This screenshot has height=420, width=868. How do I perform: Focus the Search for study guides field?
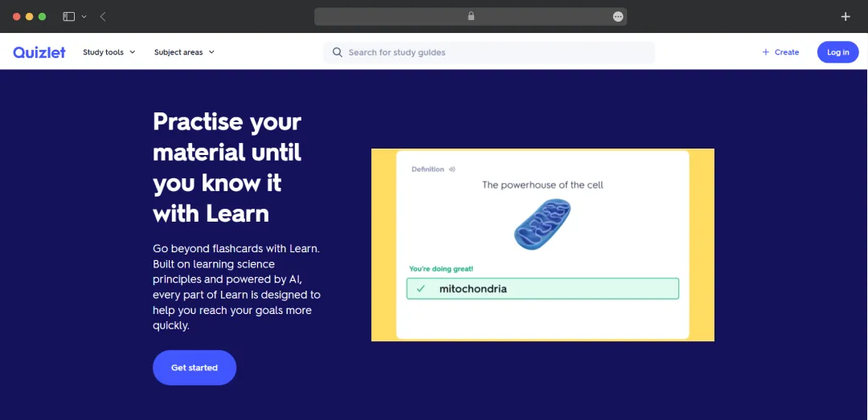tap(489, 52)
